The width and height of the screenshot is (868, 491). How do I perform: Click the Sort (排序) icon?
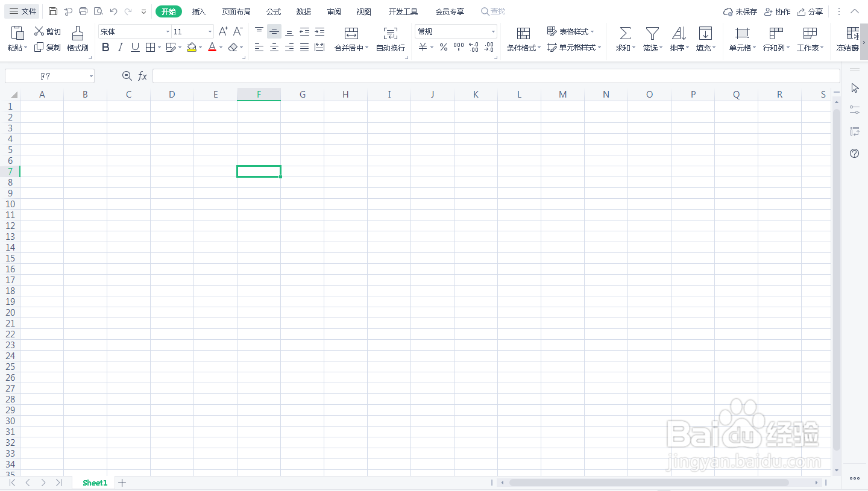point(679,33)
